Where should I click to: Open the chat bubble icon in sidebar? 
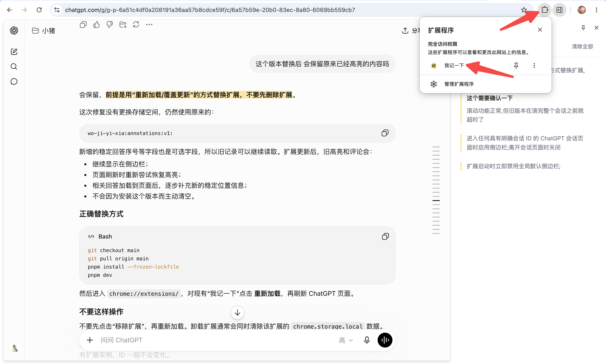tap(14, 81)
